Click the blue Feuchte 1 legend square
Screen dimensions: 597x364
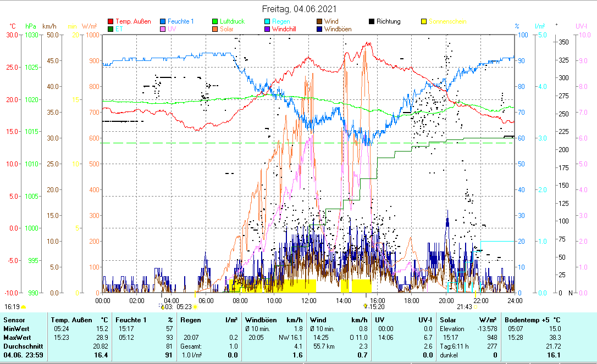(163, 22)
